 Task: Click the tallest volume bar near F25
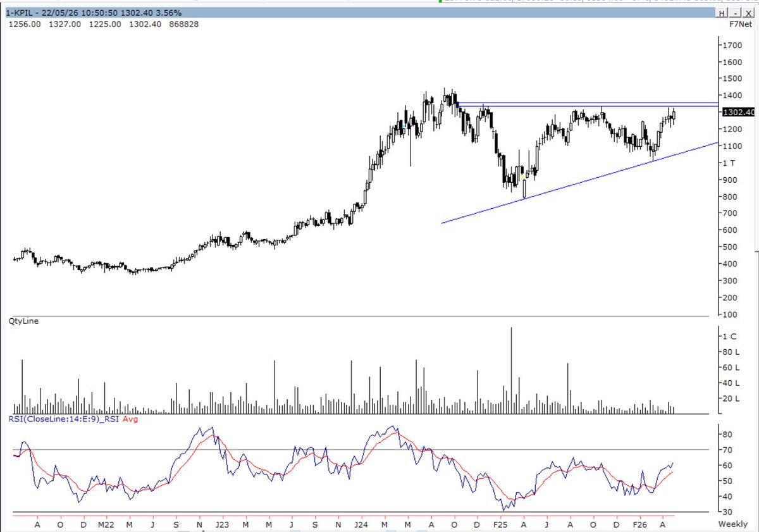tap(511, 370)
